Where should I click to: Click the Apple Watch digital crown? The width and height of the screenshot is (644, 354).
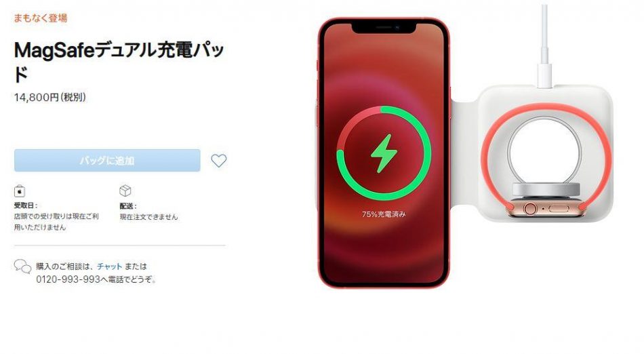[530, 209]
